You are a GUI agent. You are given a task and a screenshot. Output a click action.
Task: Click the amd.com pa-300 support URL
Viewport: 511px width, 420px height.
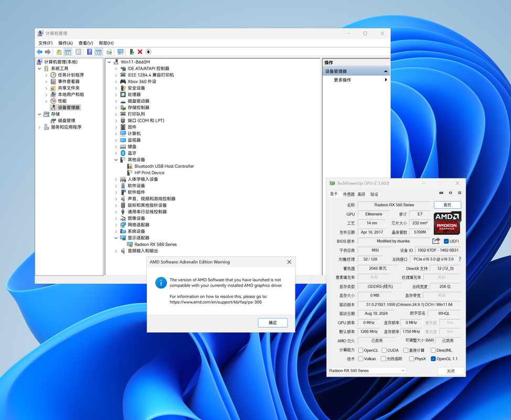click(x=216, y=302)
